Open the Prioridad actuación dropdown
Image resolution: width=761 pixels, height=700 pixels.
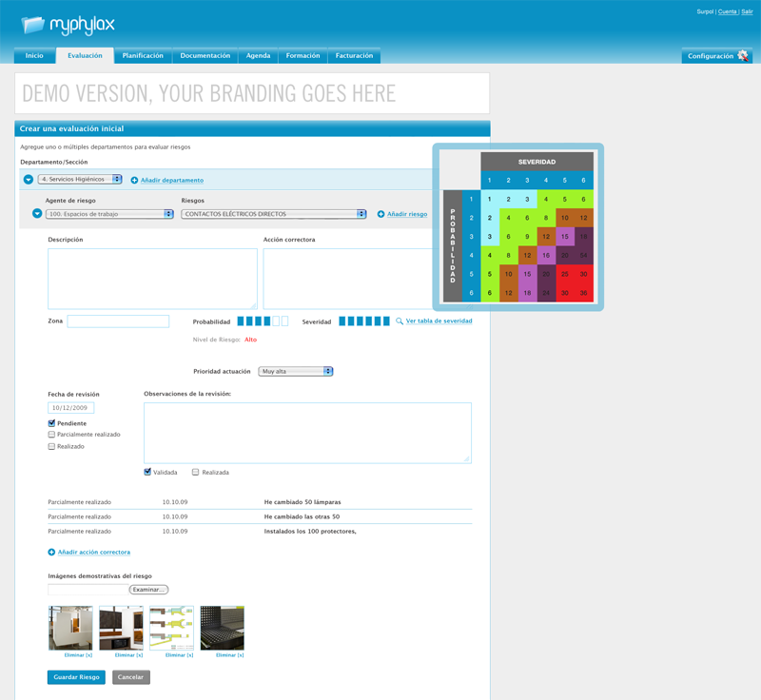[296, 371]
